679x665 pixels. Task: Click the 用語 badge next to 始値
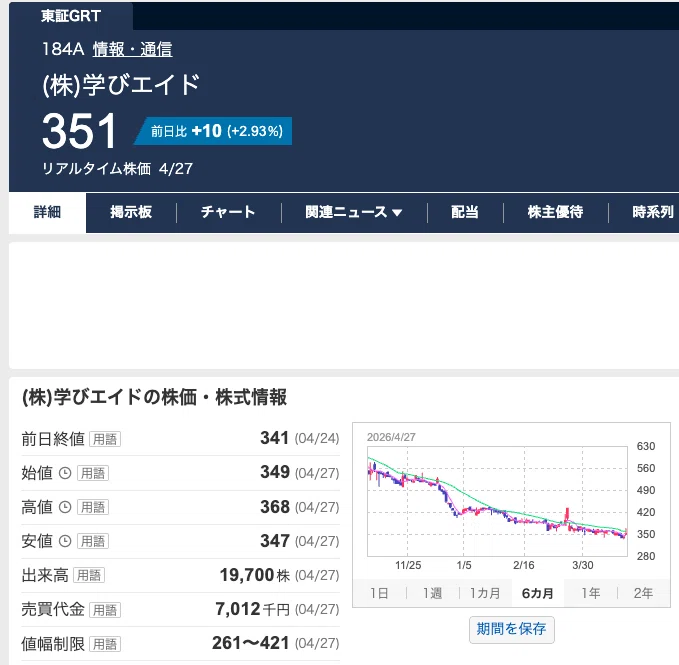click(93, 473)
